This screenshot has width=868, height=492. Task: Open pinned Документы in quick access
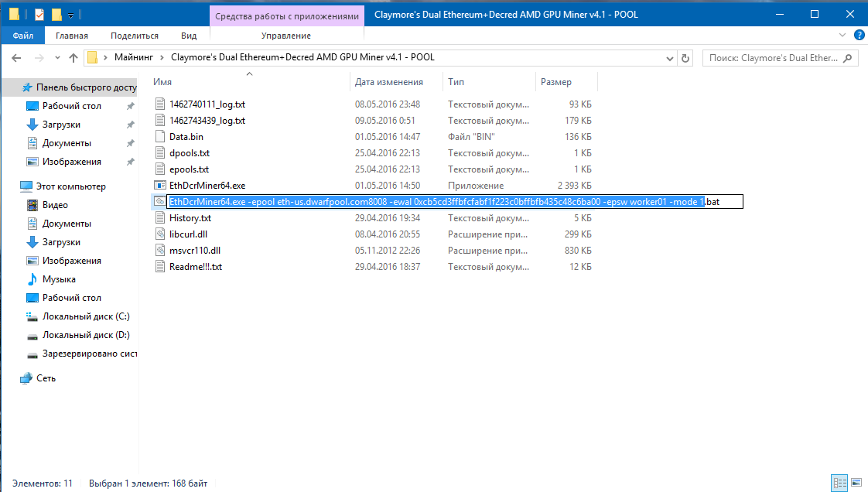[67, 143]
